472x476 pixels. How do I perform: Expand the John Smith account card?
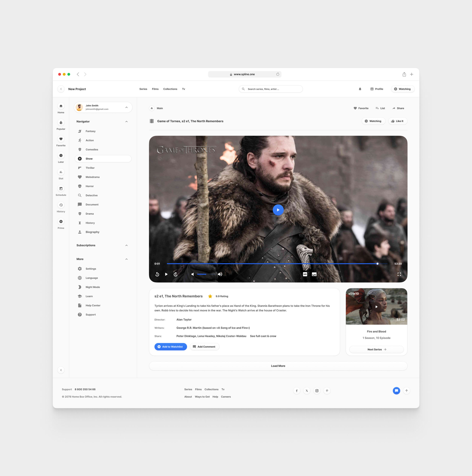click(x=103, y=107)
